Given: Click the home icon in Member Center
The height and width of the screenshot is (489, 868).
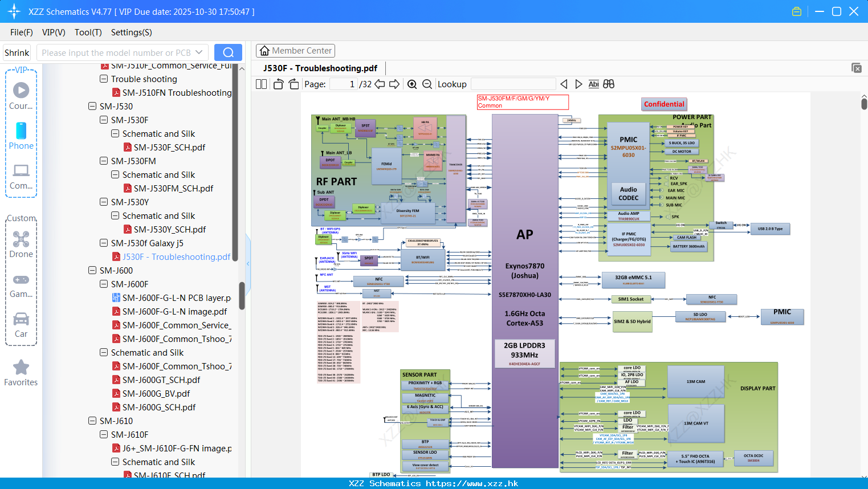Looking at the screenshot, I should click(x=264, y=51).
